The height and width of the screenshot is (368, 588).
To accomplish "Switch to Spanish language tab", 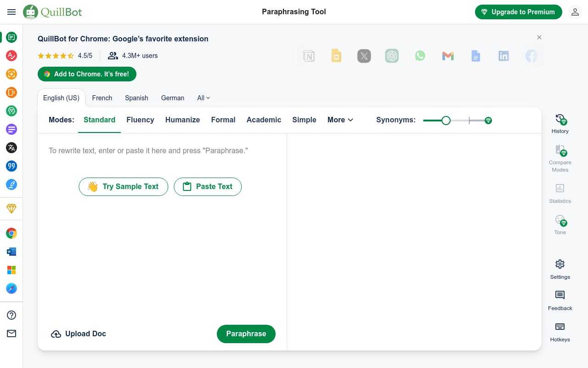I will pos(136,98).
